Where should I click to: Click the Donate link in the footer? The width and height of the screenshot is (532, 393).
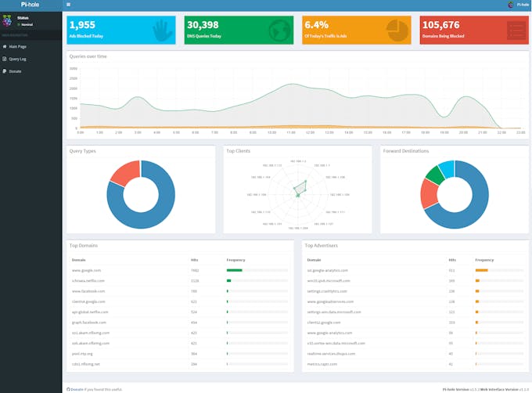(x=77, y=390)
